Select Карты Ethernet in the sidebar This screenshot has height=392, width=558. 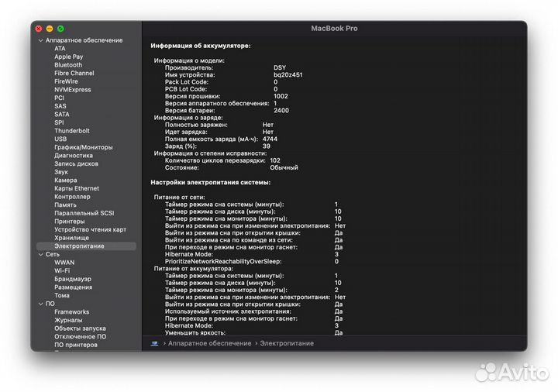pyautogui.click(x=77, y=188)
